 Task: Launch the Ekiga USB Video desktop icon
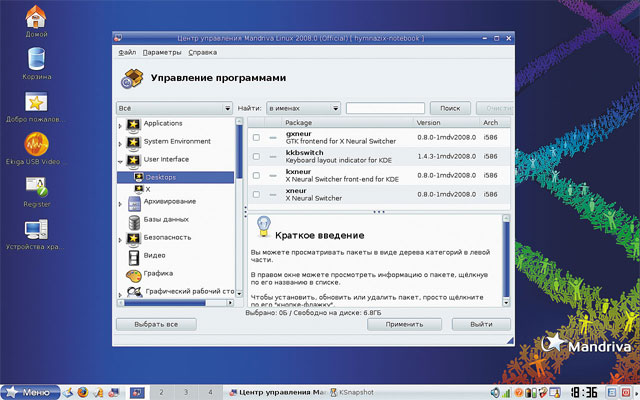point(36,144)
